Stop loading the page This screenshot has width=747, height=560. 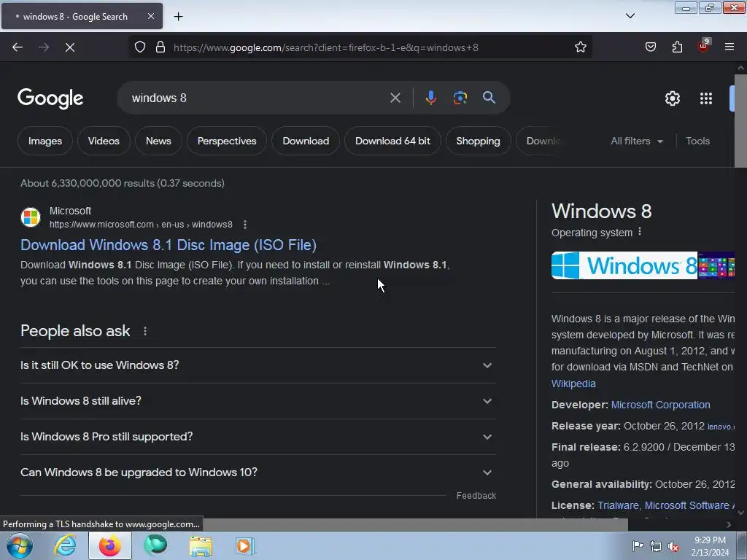(70, 47)
